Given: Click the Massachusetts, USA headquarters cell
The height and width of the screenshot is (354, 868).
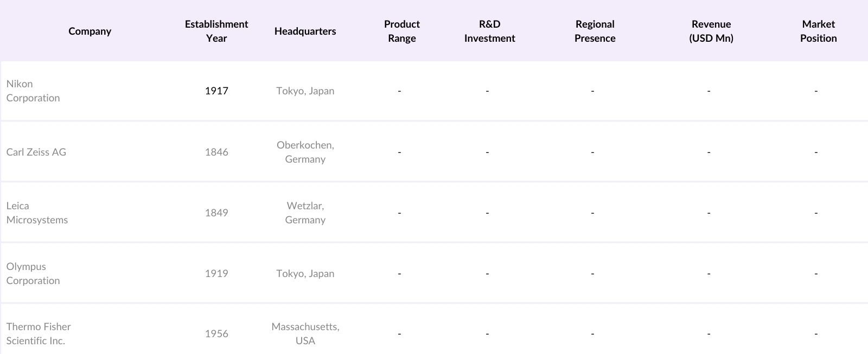Looking at the screenshot, I should [x=305, y=333].
